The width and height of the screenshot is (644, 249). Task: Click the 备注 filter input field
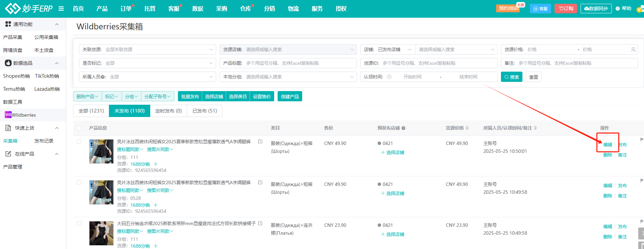click(x=569, y=63)
